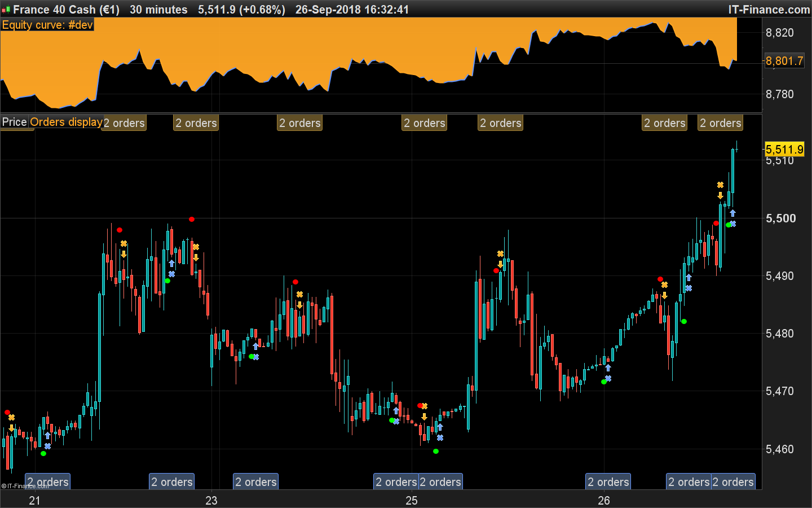This screenshot has height=508, width=812.
Task: Click the leftmost blue up arrow marker
Action: click(x=47, y=436)
